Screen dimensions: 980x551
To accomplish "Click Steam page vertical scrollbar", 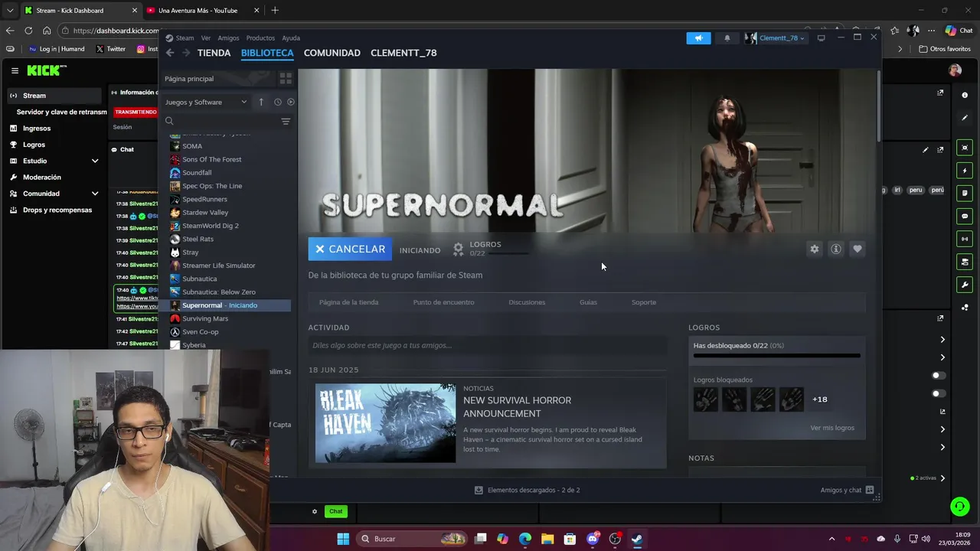I will click(878, 106).
